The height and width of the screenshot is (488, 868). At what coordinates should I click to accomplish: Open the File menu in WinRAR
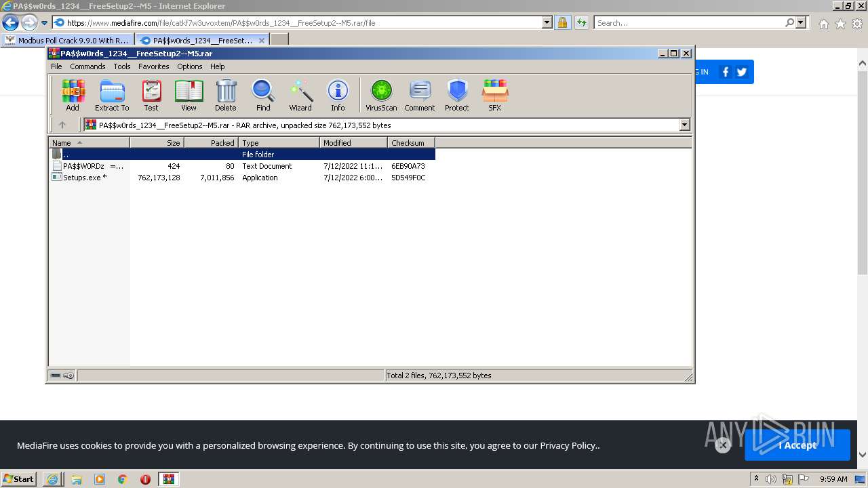click(56, 66)
